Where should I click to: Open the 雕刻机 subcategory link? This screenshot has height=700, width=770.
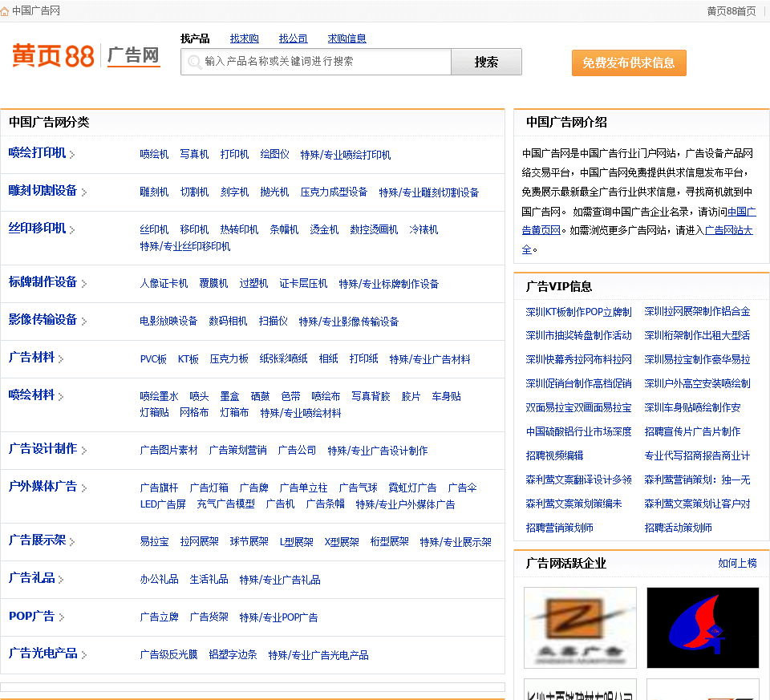154,192
